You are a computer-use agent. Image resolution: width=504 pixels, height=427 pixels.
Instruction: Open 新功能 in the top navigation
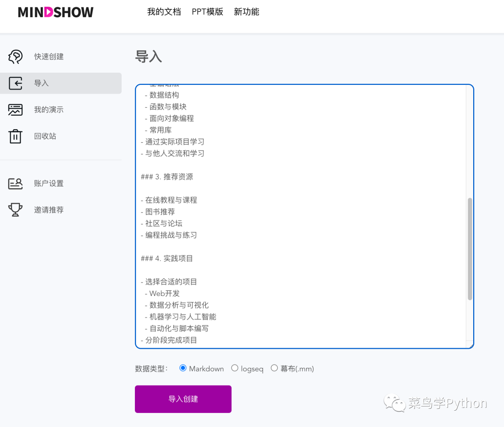point(246,12)
